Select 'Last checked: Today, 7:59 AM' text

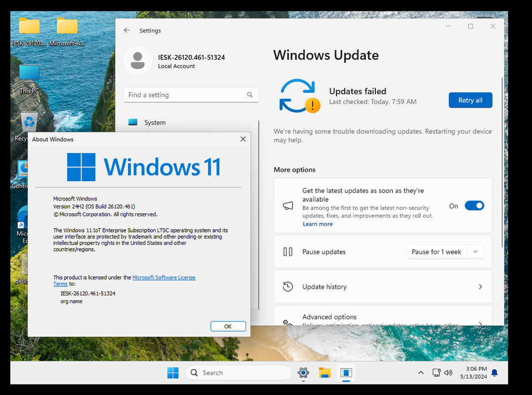[372, 102]
